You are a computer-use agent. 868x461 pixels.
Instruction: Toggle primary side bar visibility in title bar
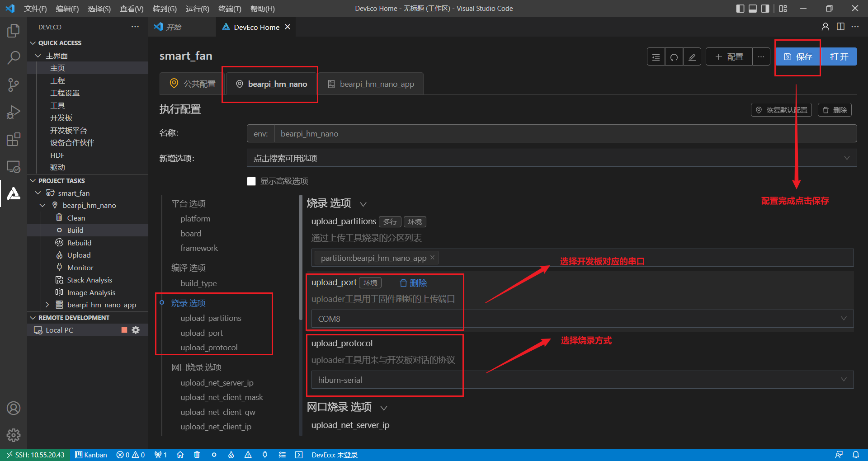pos(740,9)
